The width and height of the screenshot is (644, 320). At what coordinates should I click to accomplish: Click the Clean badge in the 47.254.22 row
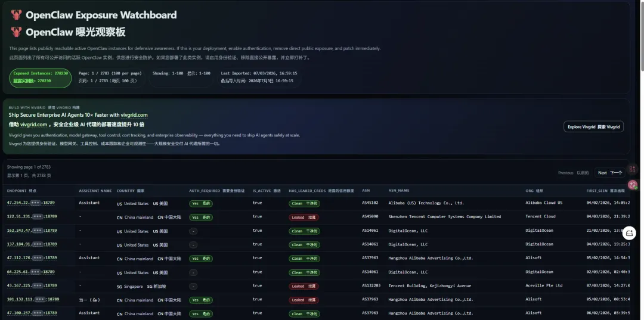(x=304, y=203)
